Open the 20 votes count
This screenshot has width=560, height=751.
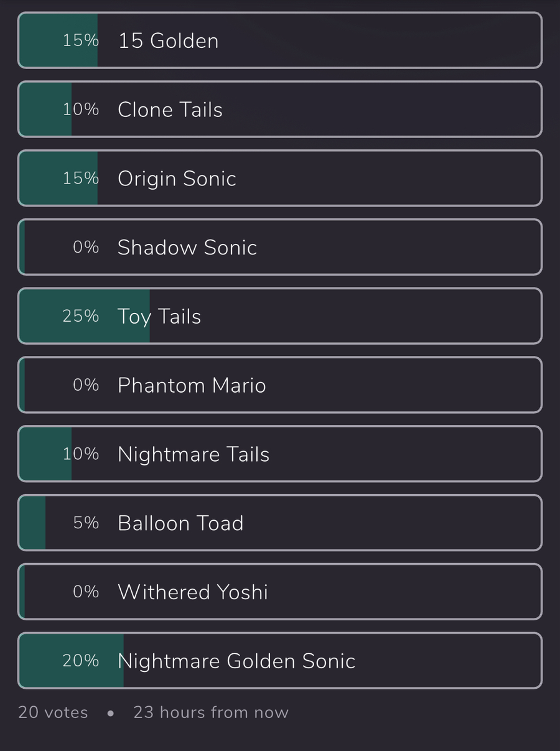click(x=54, y=712)
